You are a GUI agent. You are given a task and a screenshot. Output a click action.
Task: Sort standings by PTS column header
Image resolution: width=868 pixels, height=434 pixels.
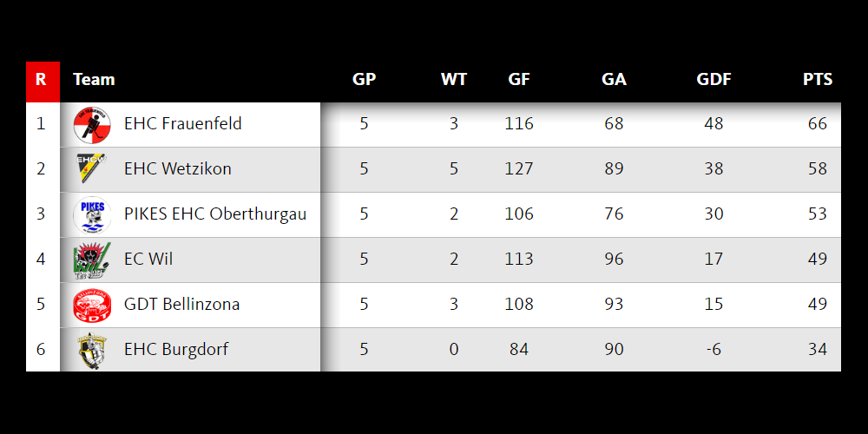(817, 80)
